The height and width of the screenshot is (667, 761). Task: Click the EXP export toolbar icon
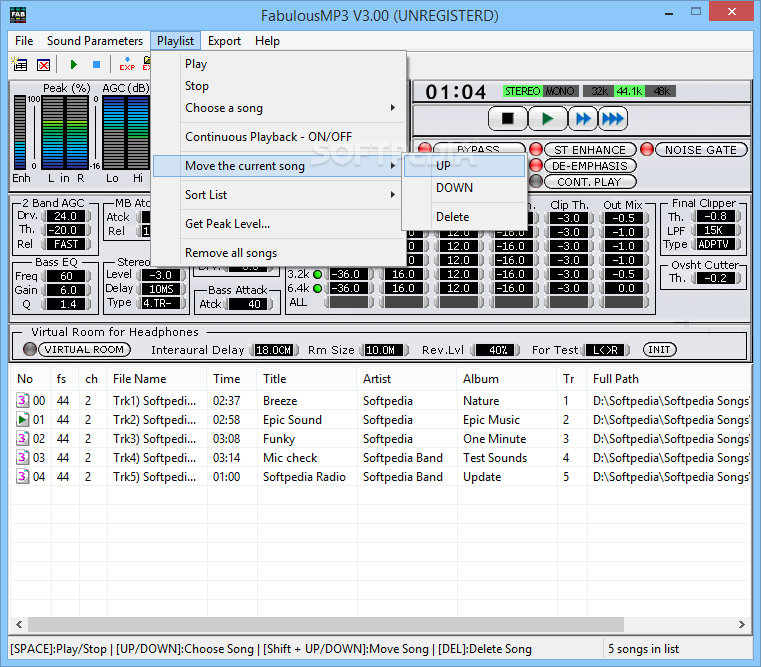pos(127,64)
